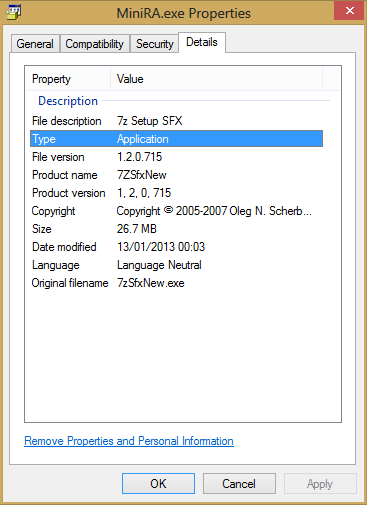
Task: Select the File description row
Action: 176,121
